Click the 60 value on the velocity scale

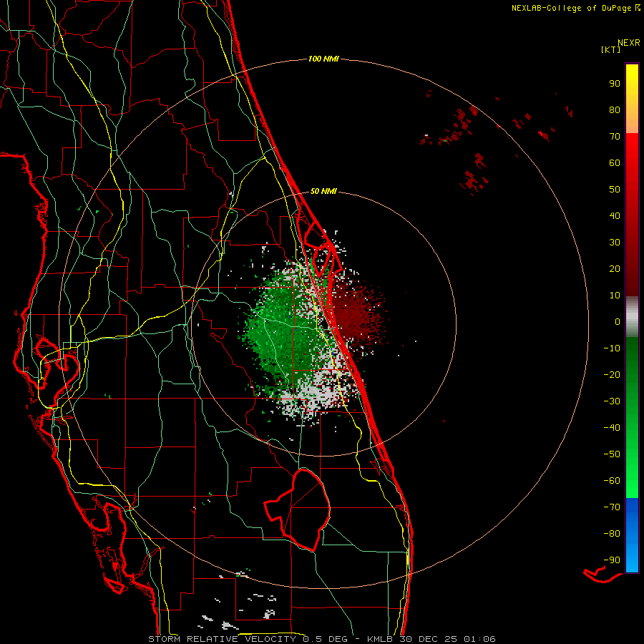coord(615,163)
